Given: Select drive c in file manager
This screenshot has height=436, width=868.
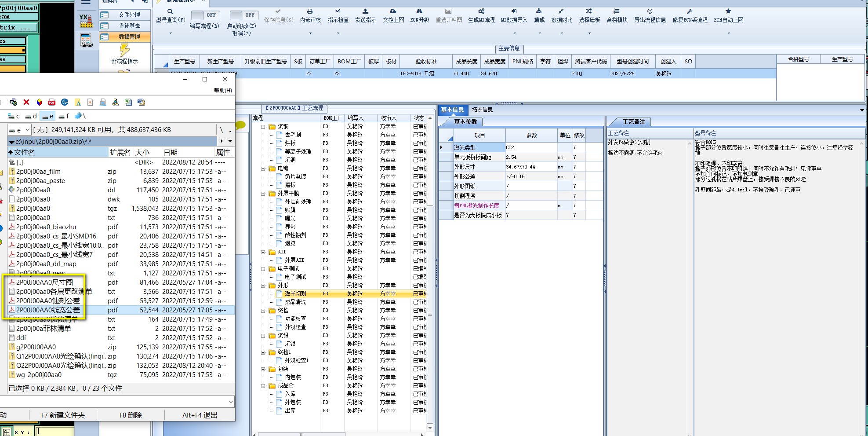Looking at the screenshot, I should (x=14, y=116).
